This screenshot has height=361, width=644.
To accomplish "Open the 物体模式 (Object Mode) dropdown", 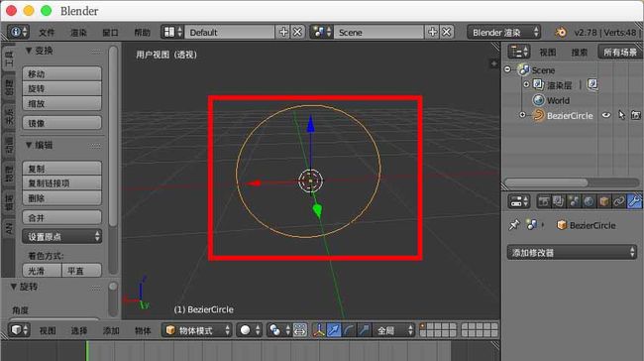I will (x=197, y=330).
